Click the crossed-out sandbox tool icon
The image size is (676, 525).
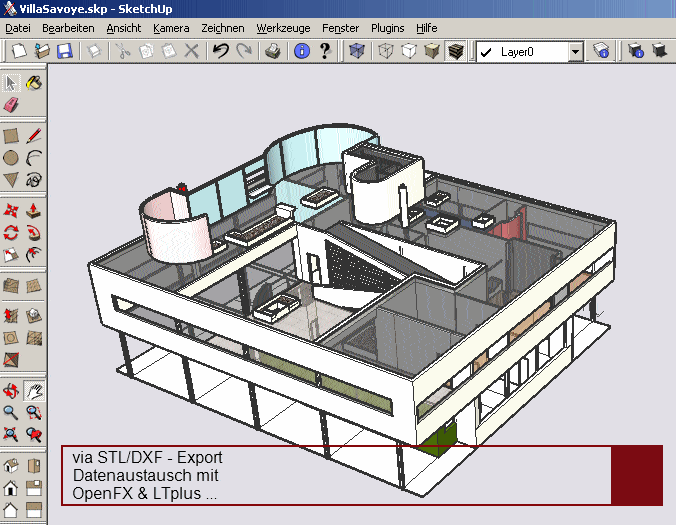tap(11, 359)
